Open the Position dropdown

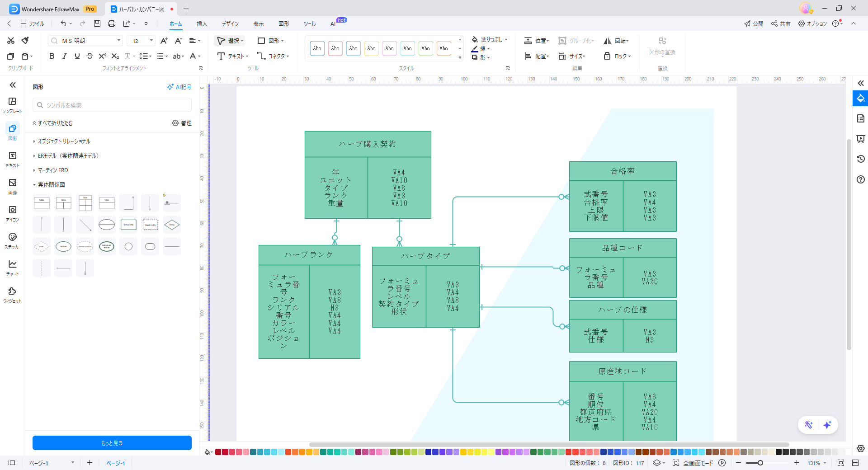537,41
